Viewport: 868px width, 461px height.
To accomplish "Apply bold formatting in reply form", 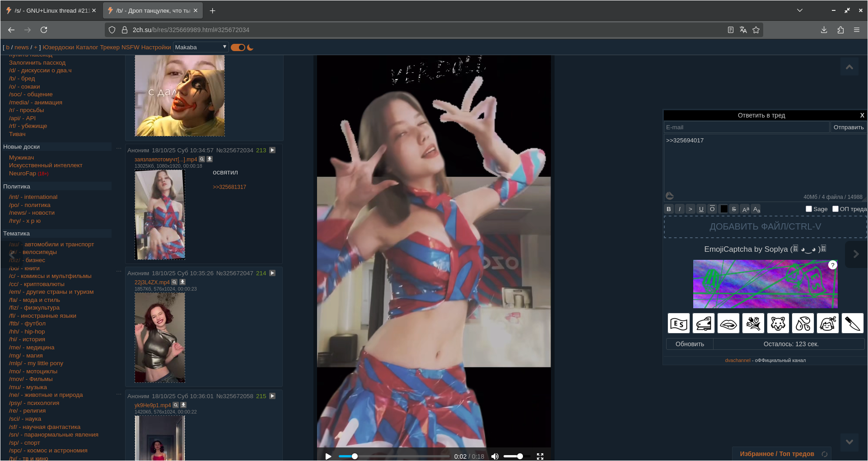I will point(669,209).
